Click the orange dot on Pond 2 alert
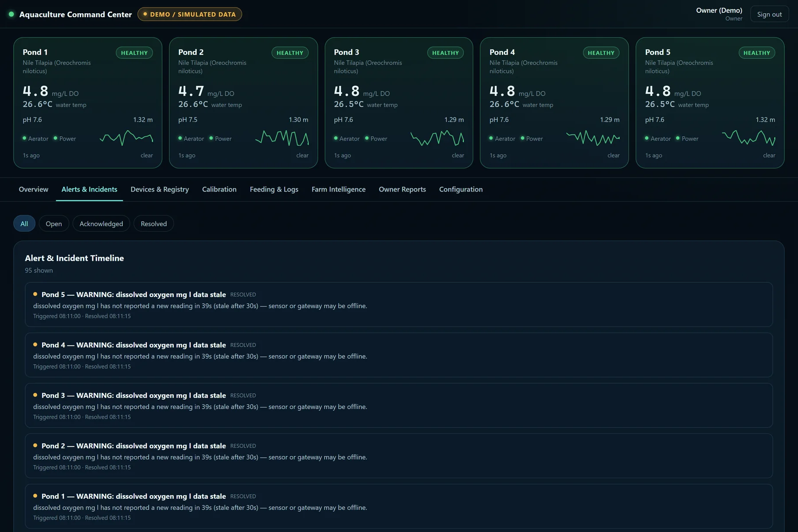 (x=35, y=446)
